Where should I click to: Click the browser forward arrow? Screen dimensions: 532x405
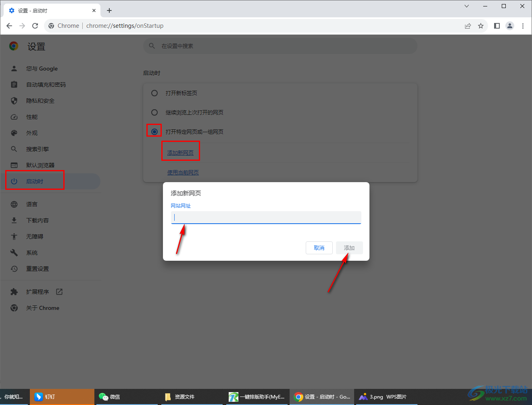pos(22,26)
